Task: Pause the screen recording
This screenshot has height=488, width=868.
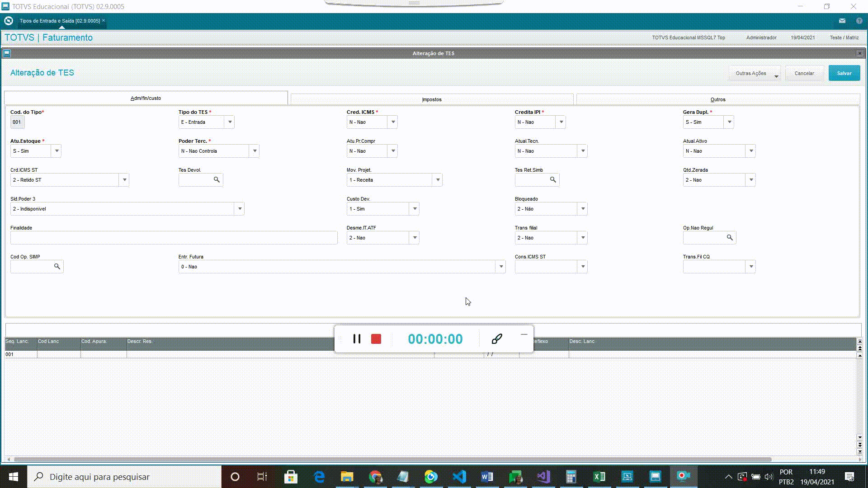Action: 357,339
